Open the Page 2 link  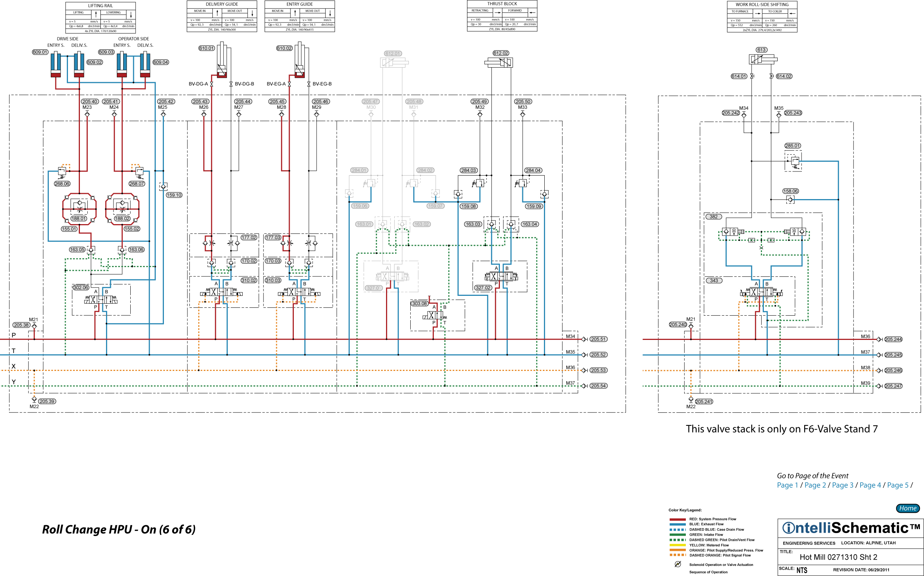point(815,485)
